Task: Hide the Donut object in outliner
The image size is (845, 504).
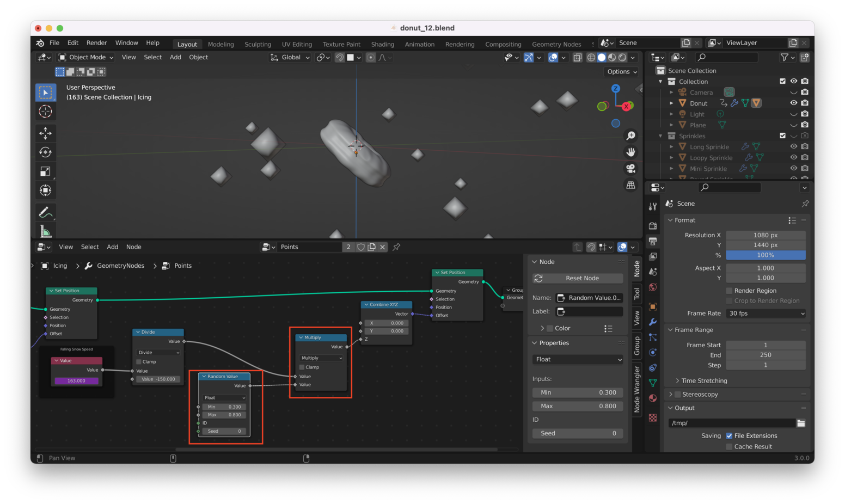Action: (793, 103)
